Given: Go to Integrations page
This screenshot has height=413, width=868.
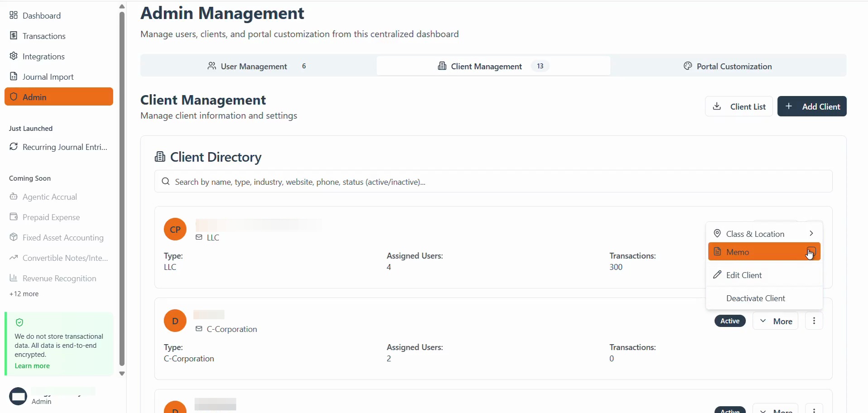Looking at the screenshot, I should pyautogui.click(x=58, y=56).
